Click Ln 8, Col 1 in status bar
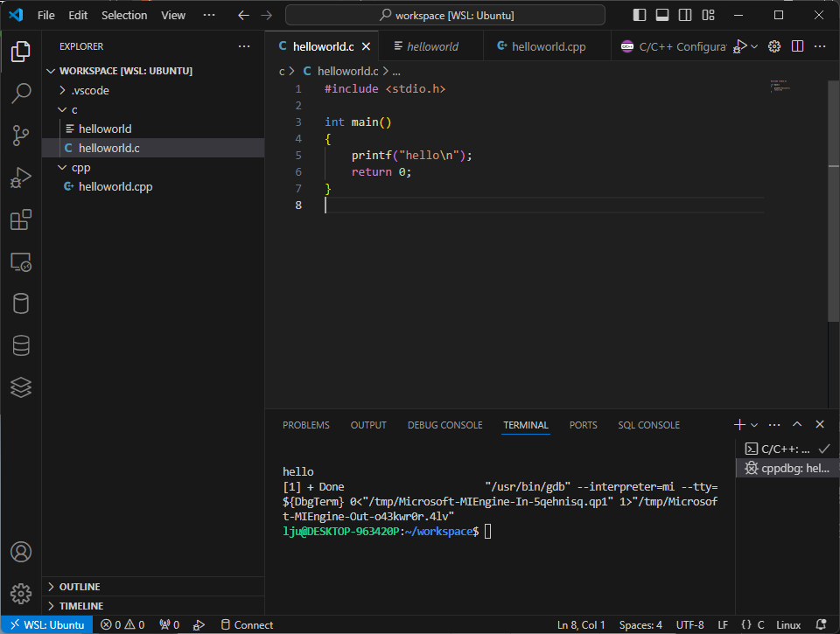The width and height of the screenshot is (840, 634). [x=581, y=625]
